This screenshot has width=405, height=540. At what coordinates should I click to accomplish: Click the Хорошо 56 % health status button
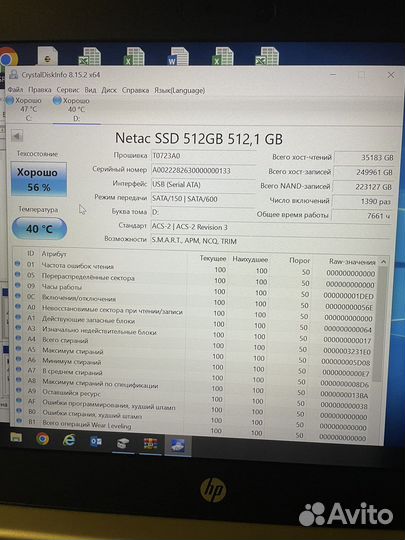pos(39,179)
